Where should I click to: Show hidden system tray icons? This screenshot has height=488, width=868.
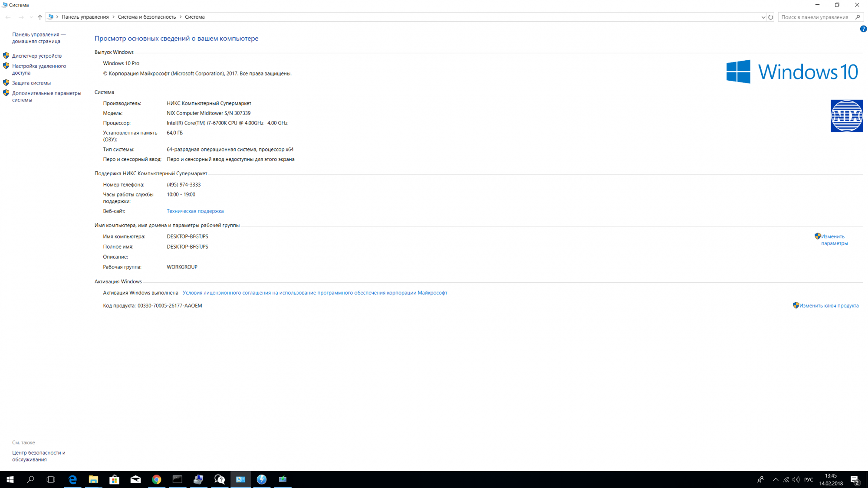[776, 479]
